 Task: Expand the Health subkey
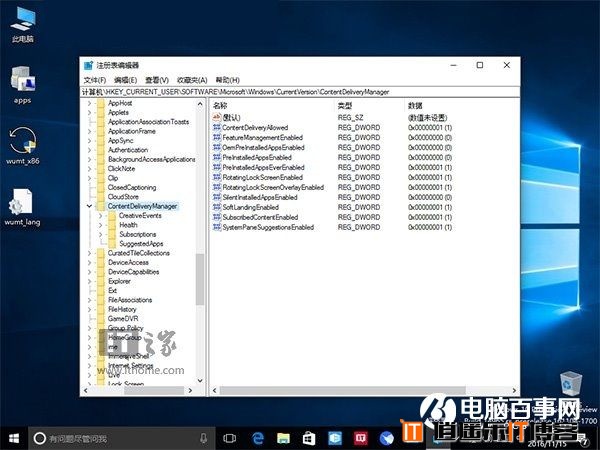pos(101,225)
